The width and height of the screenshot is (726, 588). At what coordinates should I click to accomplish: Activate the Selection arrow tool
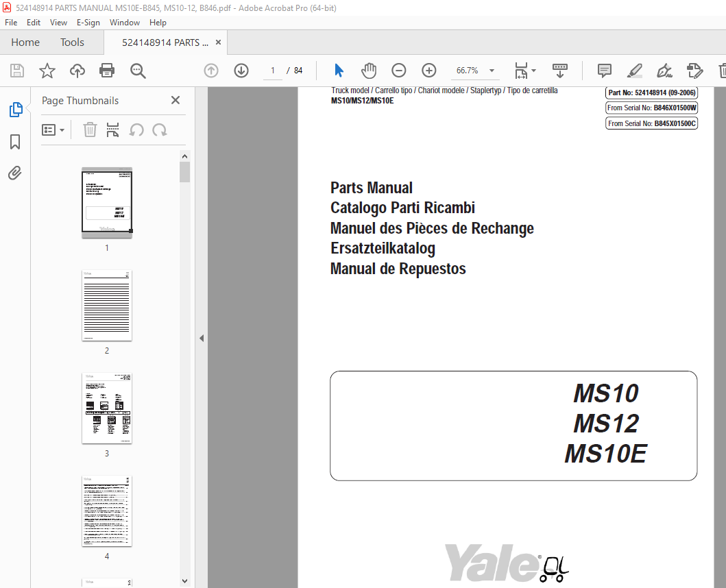339,71
